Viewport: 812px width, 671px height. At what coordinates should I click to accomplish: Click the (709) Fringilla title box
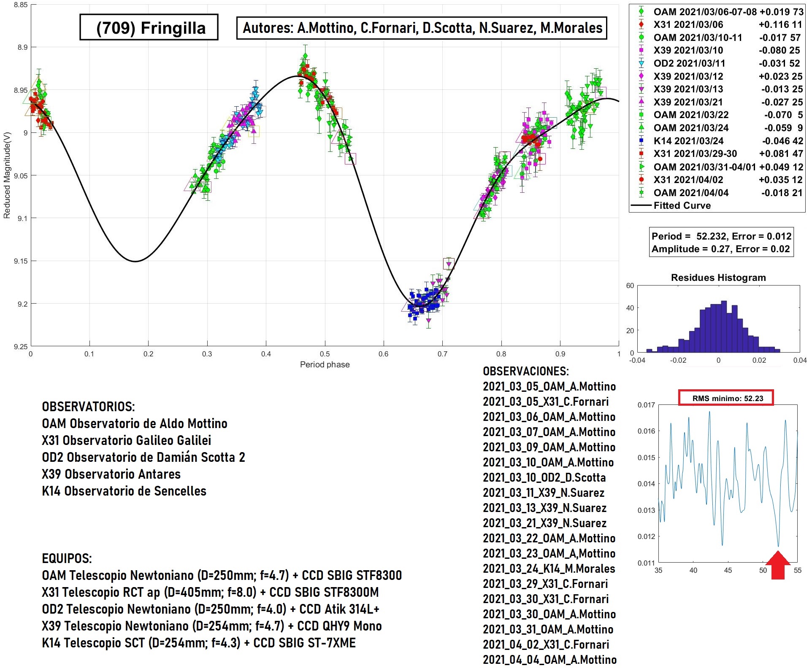149,27
